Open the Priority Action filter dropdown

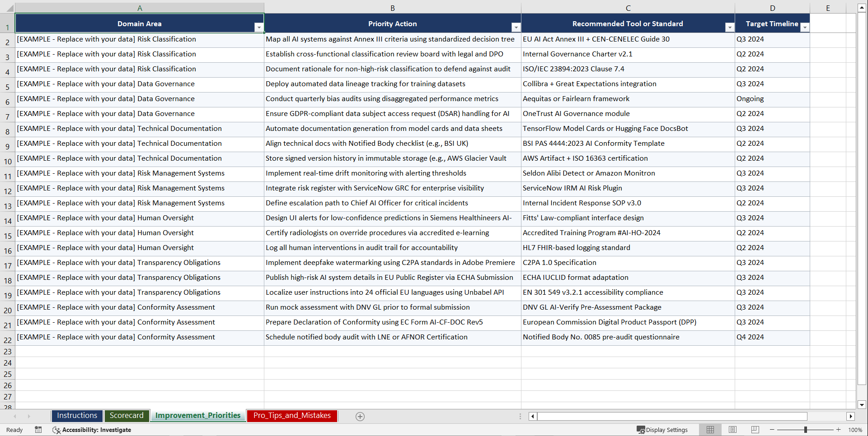click(516, 28)
